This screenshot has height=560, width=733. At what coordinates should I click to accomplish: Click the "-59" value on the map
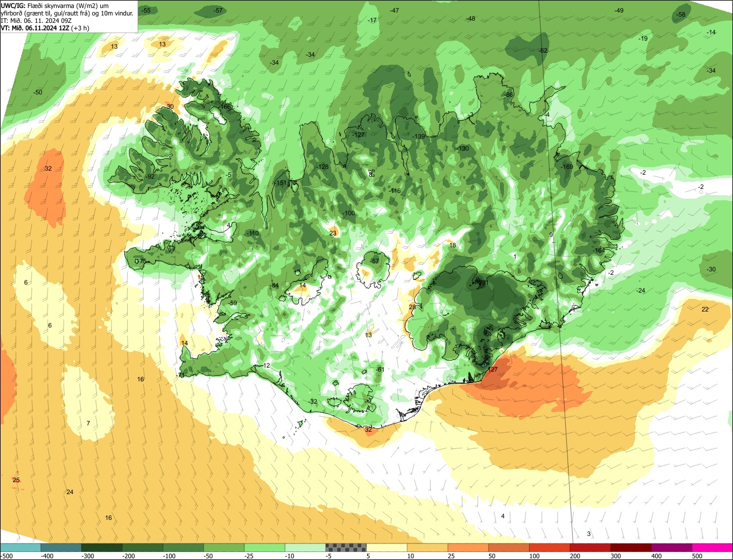[232, 303]
